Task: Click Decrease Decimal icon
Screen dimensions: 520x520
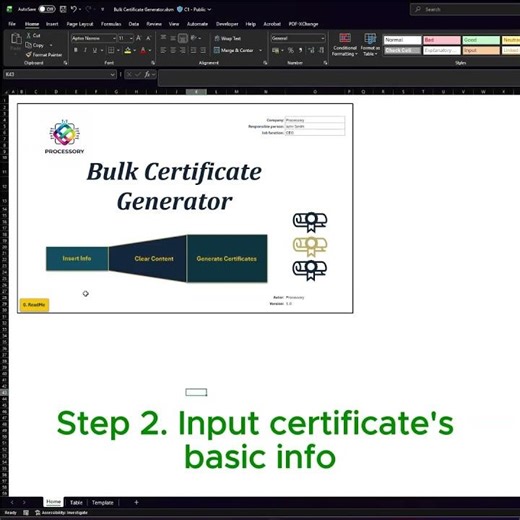Action: 321,50
